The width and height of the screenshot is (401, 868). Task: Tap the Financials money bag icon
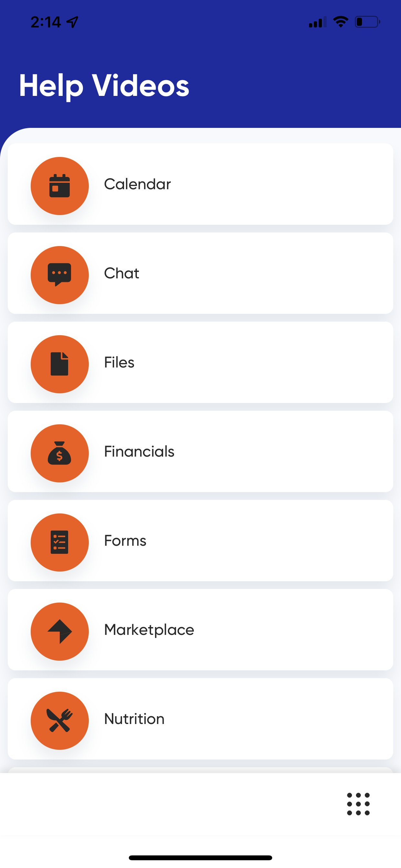point(60,453)
